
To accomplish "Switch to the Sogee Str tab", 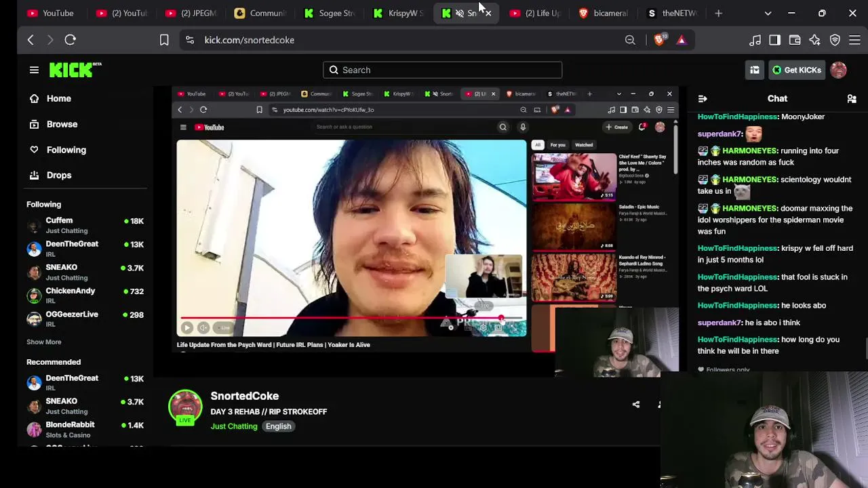I will click(x=330, y=13).
